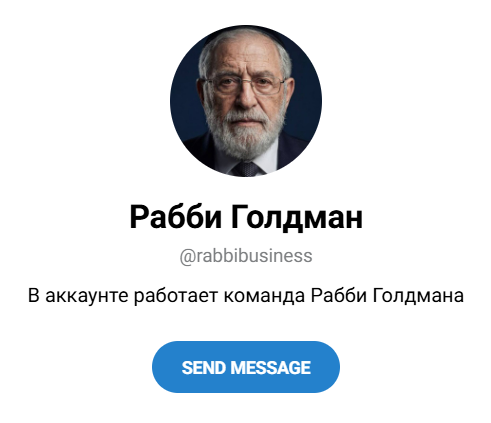Click the word Голдман in the title

click(296, 217)
